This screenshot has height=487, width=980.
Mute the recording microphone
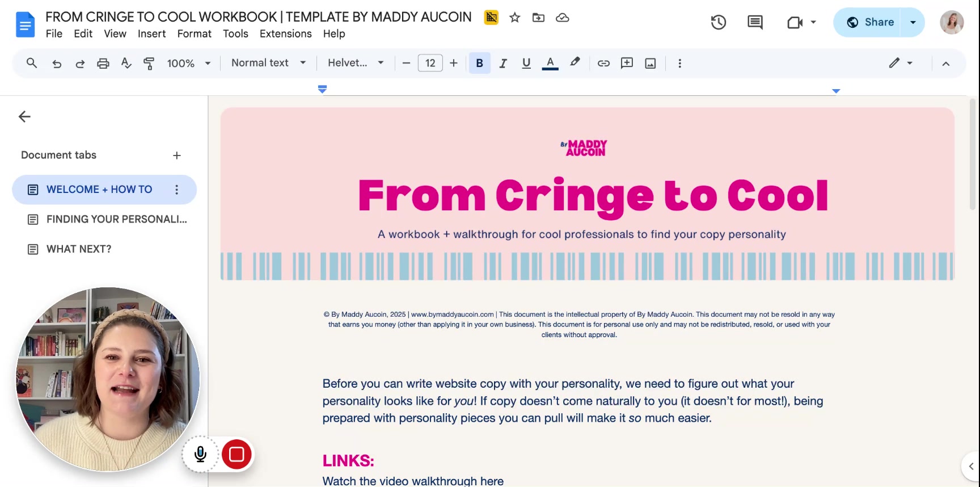coord(200,454)
